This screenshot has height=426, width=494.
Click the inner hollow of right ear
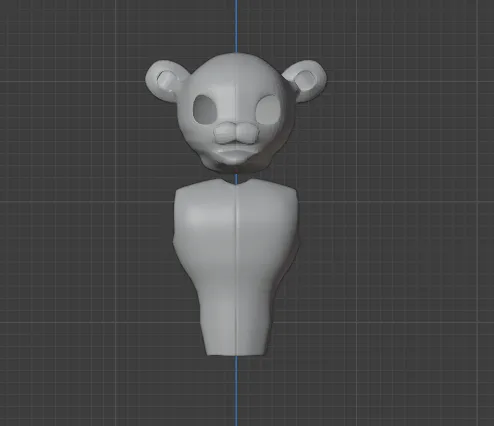pyautogui.click(x=305, y=80)
